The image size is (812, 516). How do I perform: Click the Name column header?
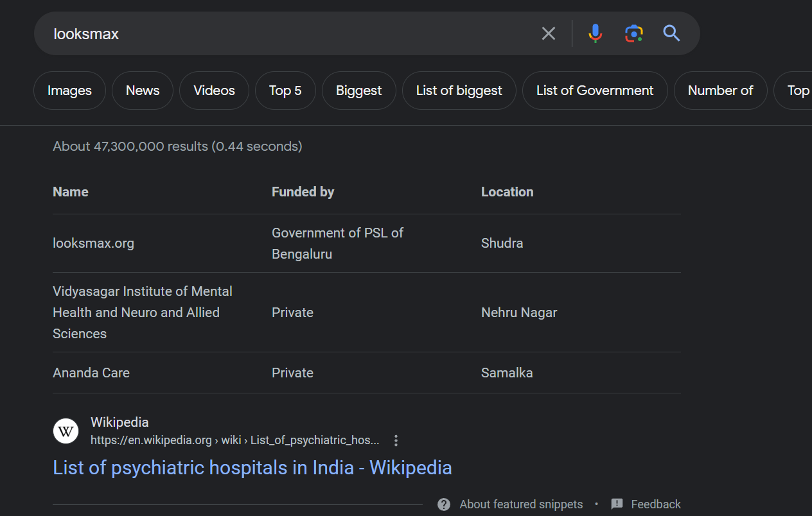point(71,192)
